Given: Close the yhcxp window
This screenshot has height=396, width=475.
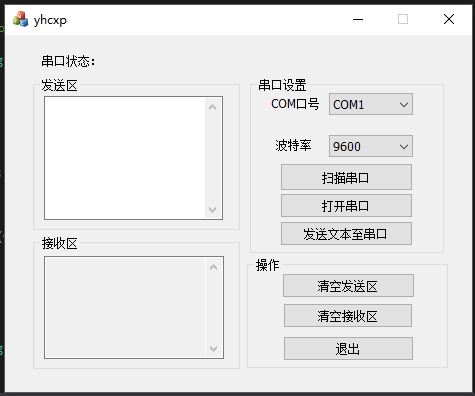Looking at the screenshot, I should (x=449, y=19).
